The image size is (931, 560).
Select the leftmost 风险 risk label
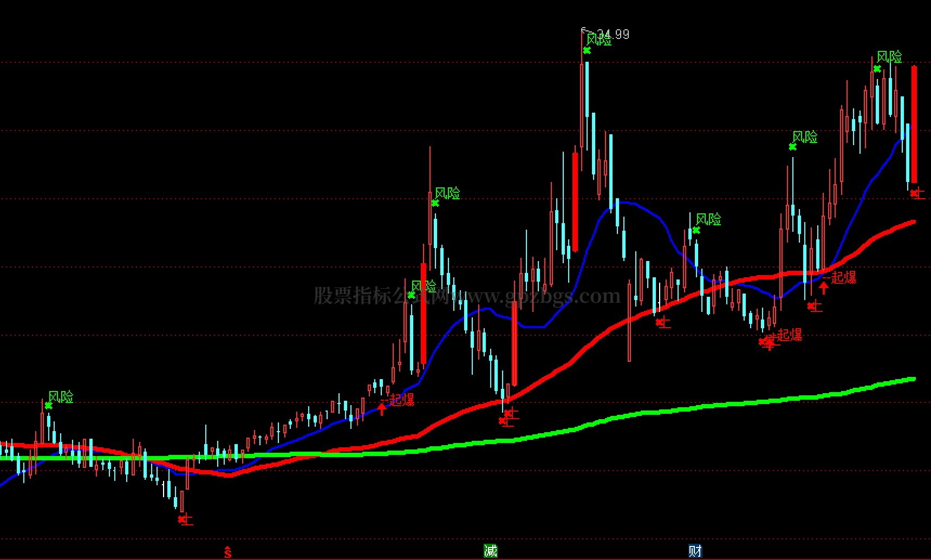[x=61, y=397]
